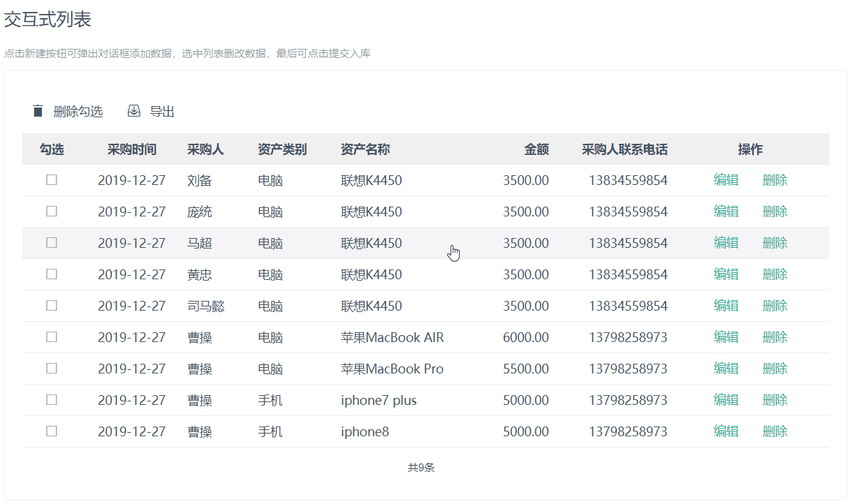The image size is (848, 504).
Task: Check the box for 司马懿's row
Action: [52, 306]
